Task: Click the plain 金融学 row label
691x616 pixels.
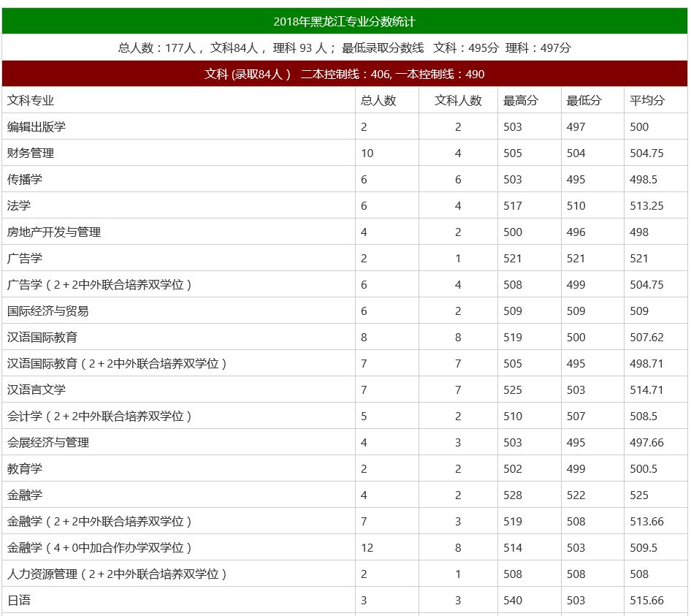Action: tap(25, 495)
